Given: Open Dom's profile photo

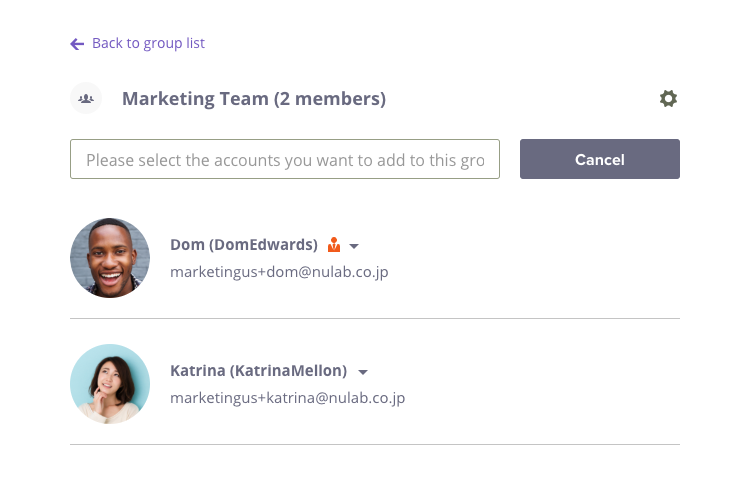Looking at the screenshot, I should (x=110, y=258).
